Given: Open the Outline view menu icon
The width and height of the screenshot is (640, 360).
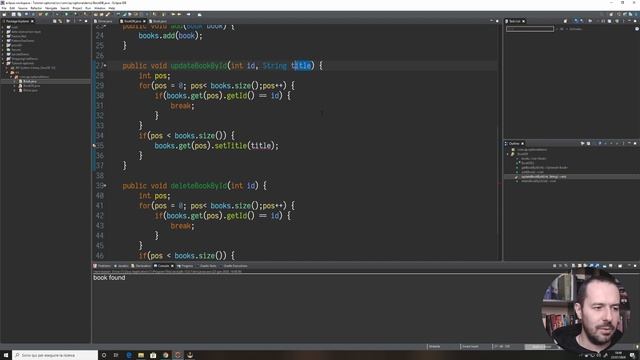Looking at the screenshot, I should pyautogui.click(x=623, y=144).
